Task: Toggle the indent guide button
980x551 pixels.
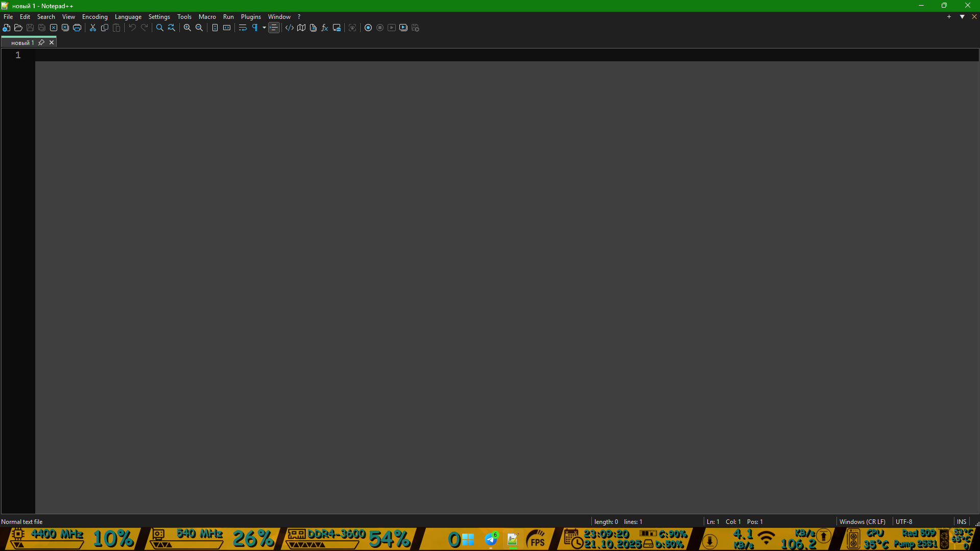Action: (274, 28)
